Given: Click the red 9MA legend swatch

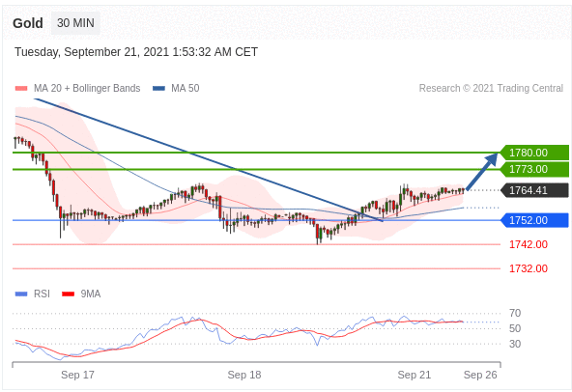Looking at the screenshot, I should click(x=69, y=294).
